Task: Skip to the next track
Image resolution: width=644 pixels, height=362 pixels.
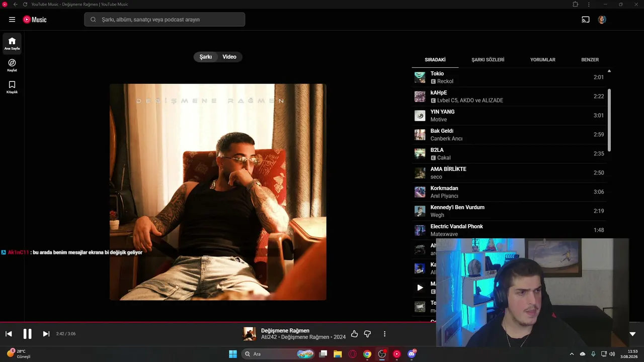Action: (46, 334)
